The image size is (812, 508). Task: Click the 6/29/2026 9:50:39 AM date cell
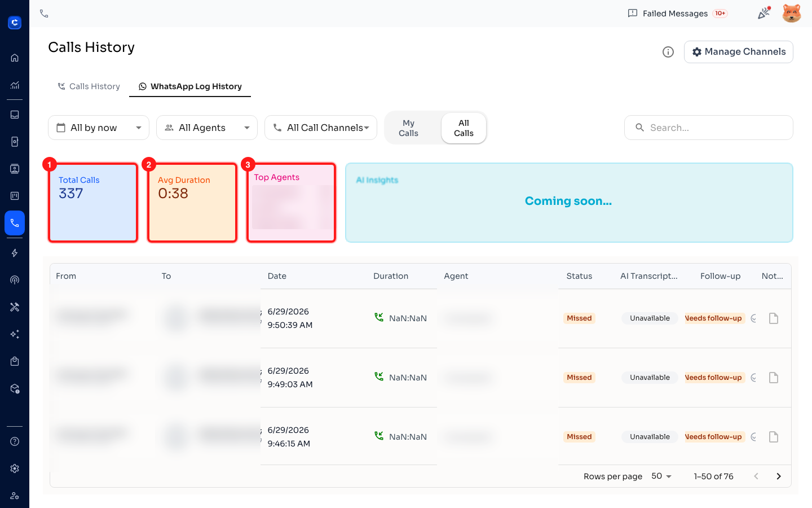click(x=290, y=318)
